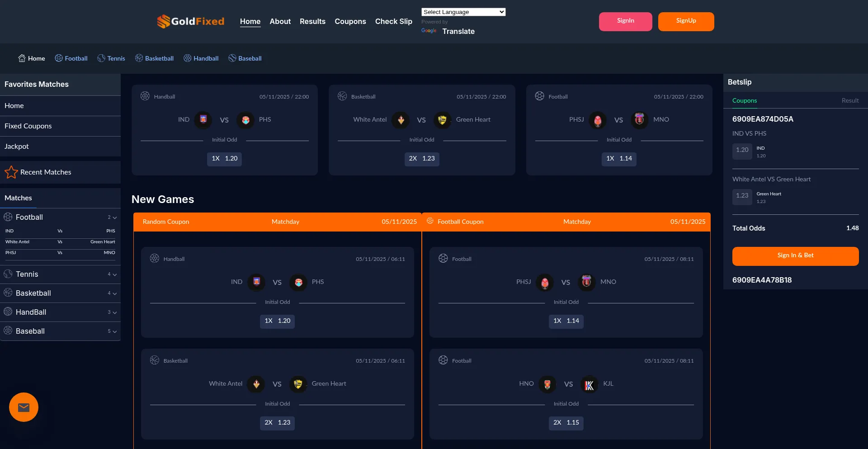This screenshot has width=868, height=449.
Task: Click the Jackpot sidebar entry
Action: [x=17, y=147]
